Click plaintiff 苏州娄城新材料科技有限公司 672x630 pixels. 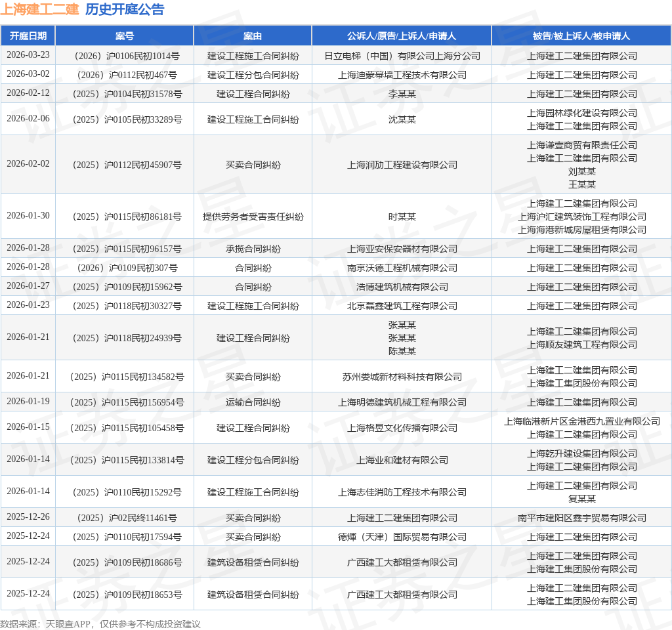(x=402, y=377)
